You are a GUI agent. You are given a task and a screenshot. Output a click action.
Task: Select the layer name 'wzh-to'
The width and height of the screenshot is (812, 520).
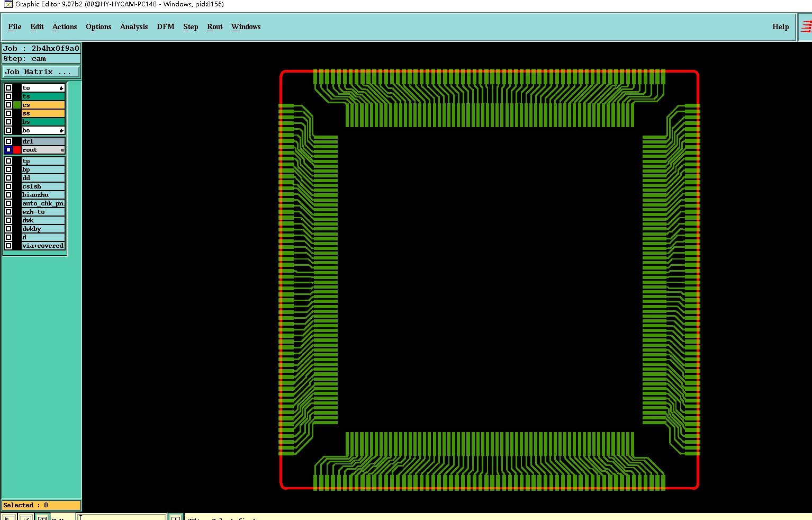point(43,212)
